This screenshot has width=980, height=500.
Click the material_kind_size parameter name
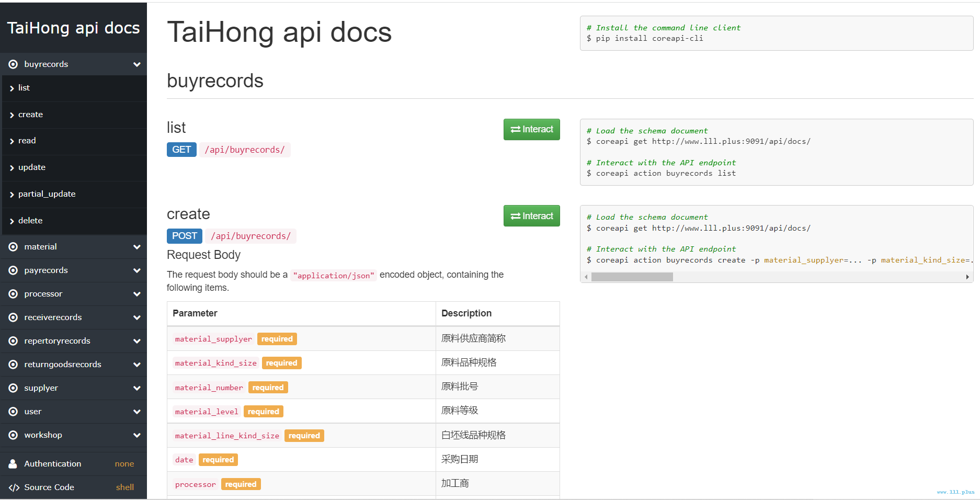coord(216,363)
